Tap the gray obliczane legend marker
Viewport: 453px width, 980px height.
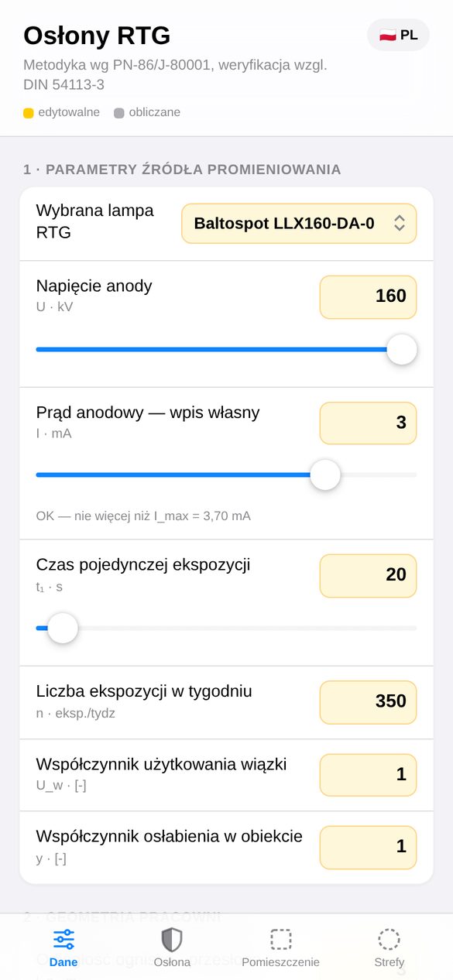(x=119, y=113)
